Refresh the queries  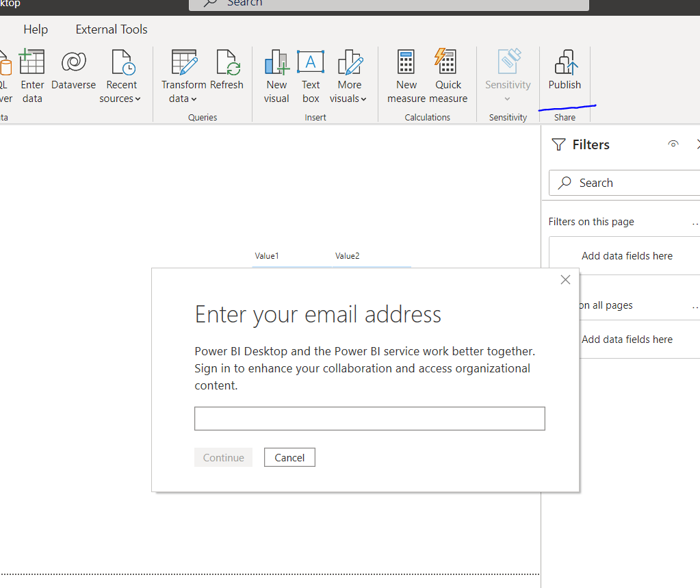coord(226,70)
